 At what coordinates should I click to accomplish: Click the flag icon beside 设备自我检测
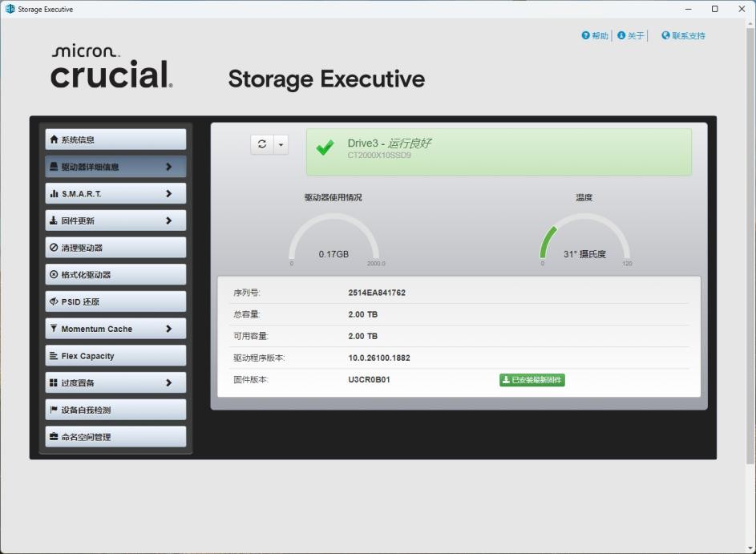coord(54,410)
